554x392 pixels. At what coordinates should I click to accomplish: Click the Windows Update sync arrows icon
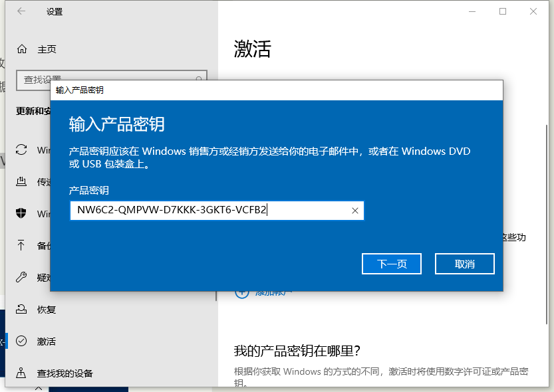[x=22, y=149]
